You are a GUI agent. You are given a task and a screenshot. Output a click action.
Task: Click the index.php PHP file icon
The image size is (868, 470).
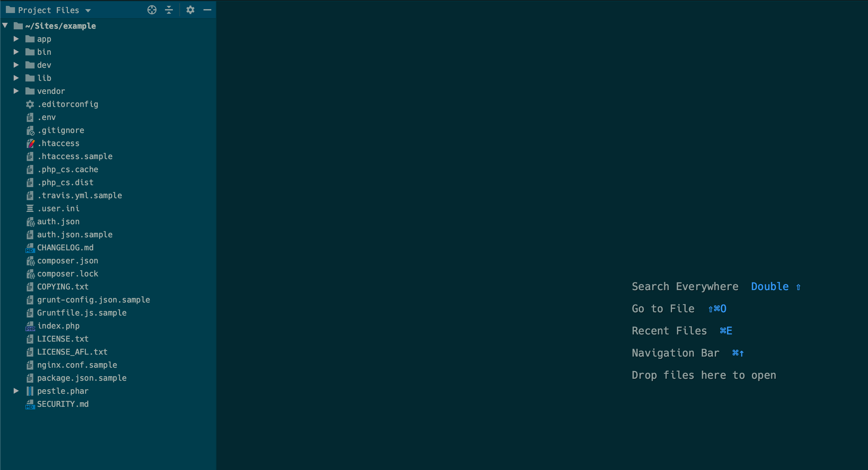point(30,326)
